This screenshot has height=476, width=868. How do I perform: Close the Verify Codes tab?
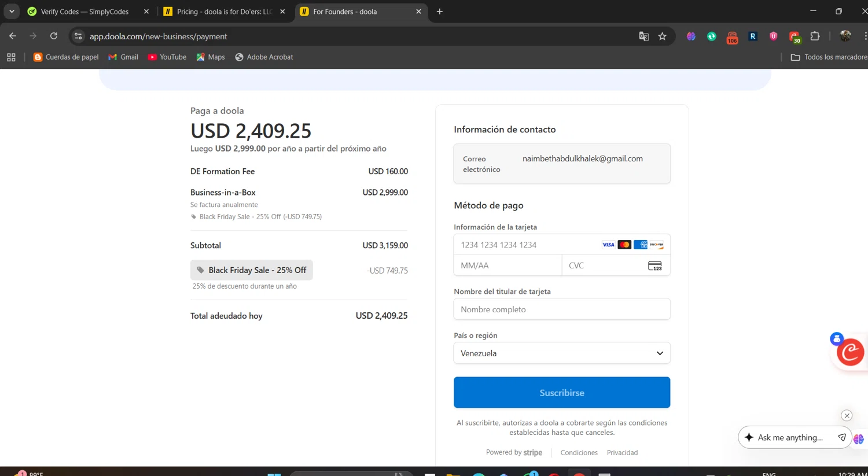click(146, 12)
